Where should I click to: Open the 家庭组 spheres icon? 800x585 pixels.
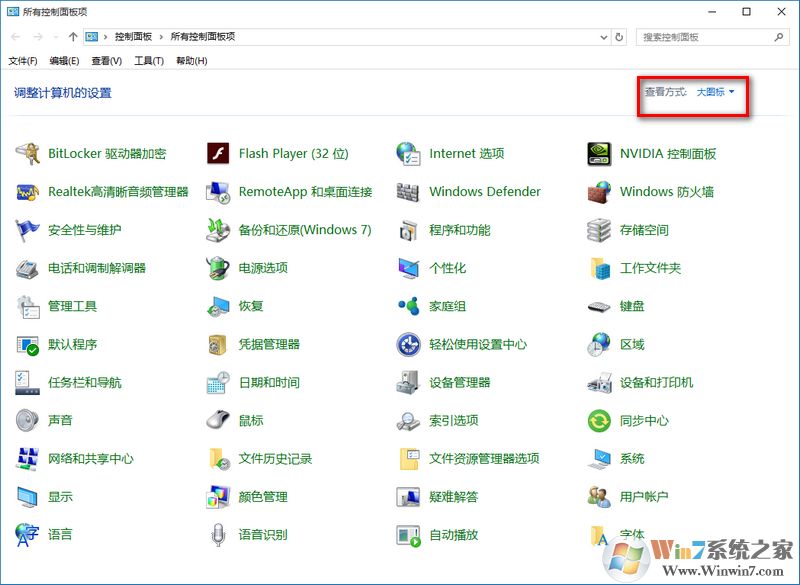[409, 306]
